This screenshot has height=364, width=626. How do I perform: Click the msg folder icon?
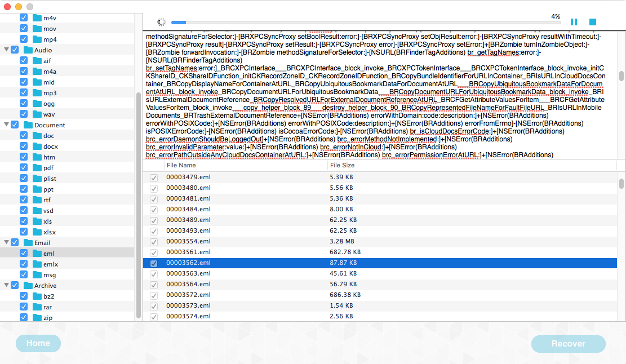37,274
